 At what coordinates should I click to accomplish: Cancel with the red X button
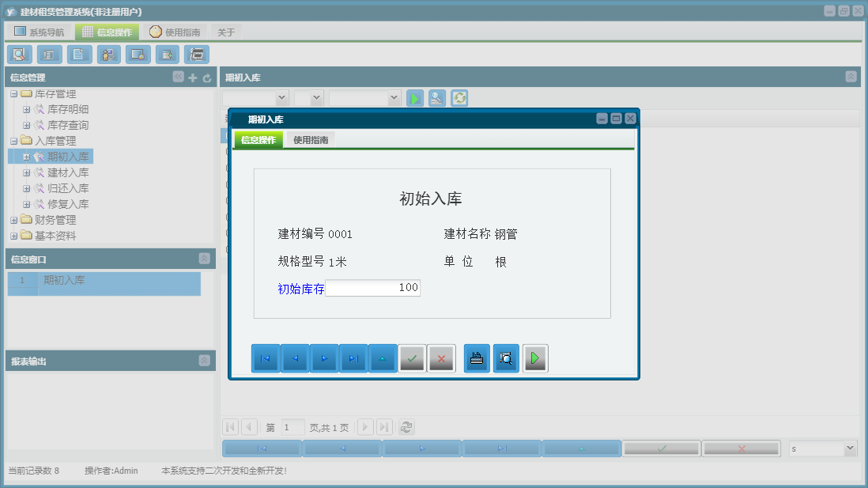(441, 357)
